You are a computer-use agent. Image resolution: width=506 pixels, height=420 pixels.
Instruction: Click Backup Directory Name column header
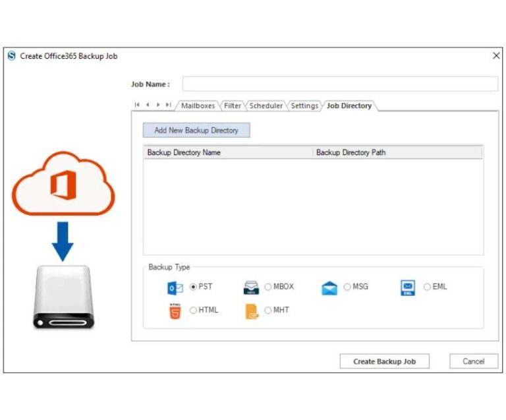pos(228,152)
